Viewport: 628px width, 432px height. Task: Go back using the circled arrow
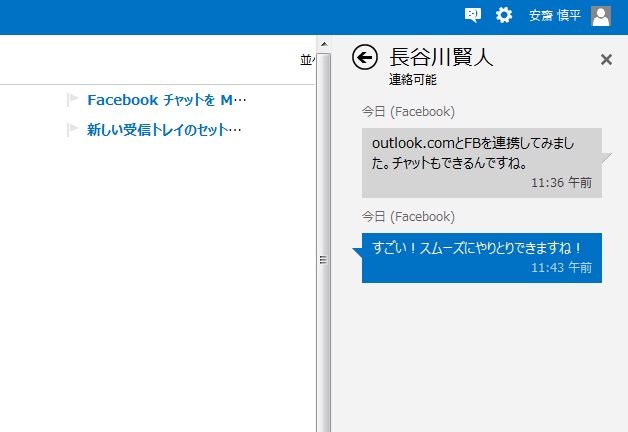[x=365, y=58]
